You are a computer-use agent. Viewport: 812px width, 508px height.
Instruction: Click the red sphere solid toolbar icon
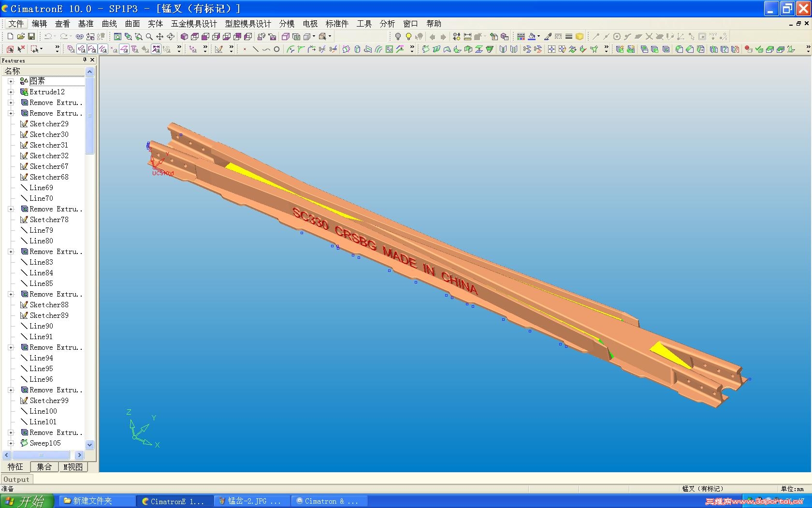[748, 49]
